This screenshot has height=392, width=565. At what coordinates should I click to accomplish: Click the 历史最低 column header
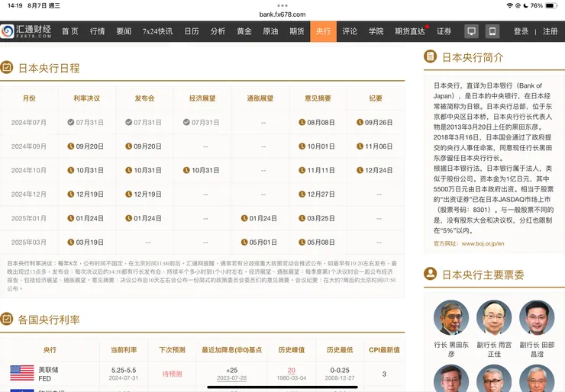[340, 349]
